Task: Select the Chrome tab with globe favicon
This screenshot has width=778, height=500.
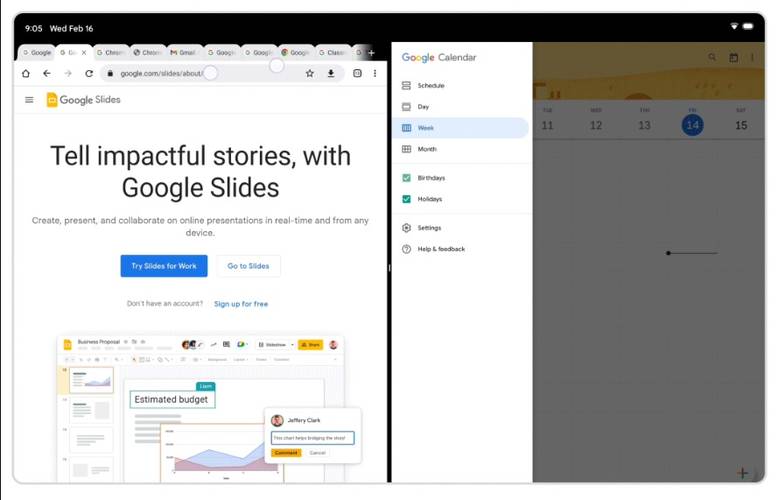Action: click(147, 53)
